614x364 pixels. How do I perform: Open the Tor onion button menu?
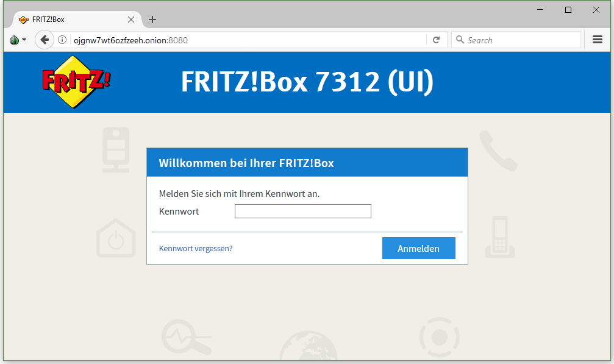point(18,40)
